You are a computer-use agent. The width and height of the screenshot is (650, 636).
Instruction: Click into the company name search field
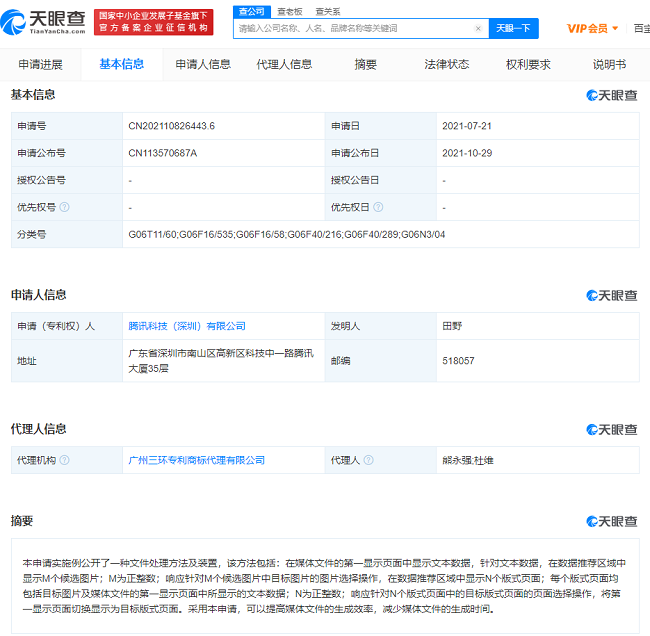(352, 29)
